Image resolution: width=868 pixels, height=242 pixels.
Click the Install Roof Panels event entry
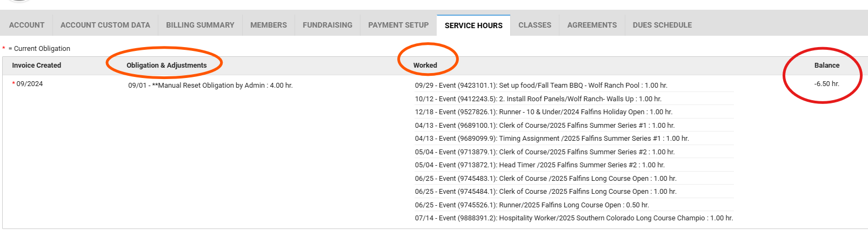tap(538, 99)
